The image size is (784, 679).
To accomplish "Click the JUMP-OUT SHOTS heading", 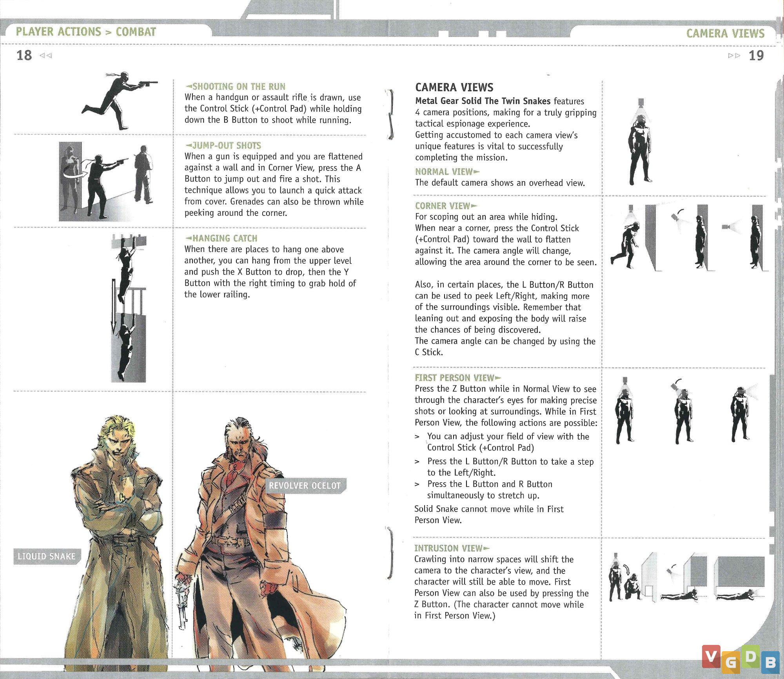I will pyautogui.click(x=223, y=145).
